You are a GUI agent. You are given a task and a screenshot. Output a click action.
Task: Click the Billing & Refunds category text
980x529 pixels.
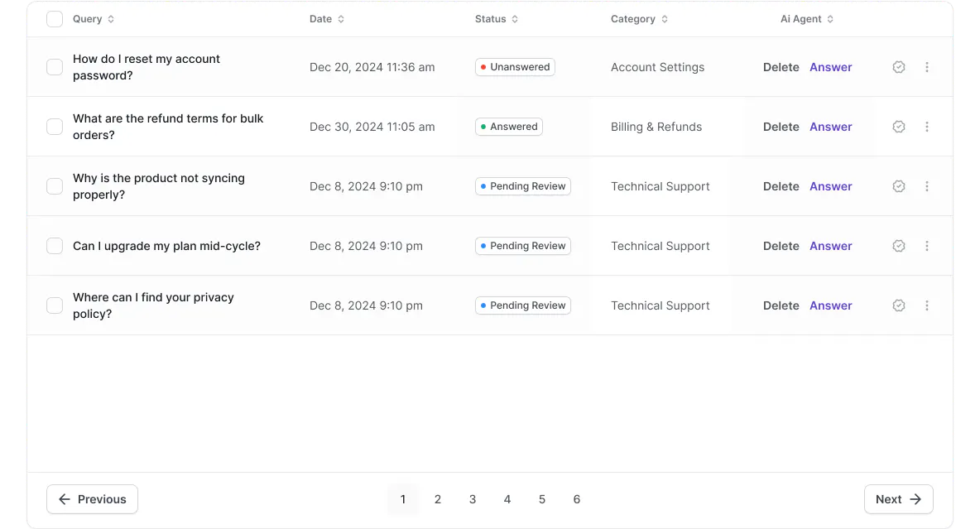[656, 127]
